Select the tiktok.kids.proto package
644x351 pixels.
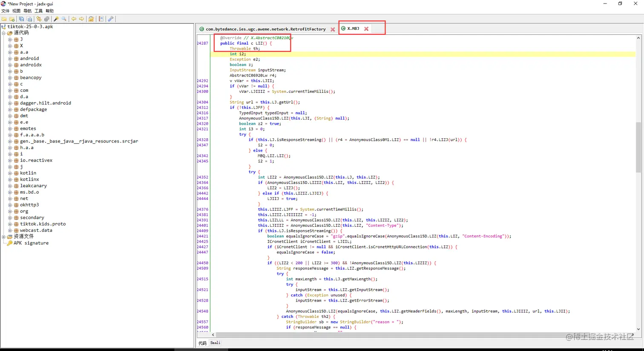point(43,224)
